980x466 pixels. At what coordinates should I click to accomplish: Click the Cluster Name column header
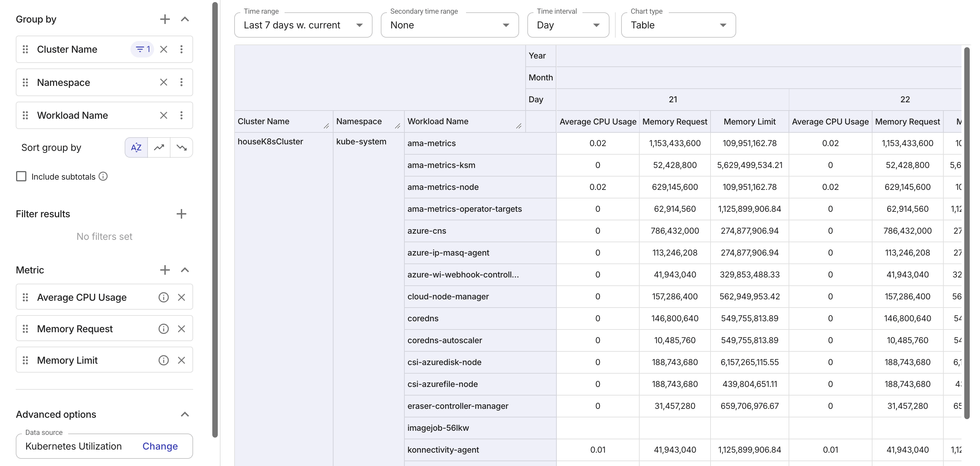click(x=284, y=121)
